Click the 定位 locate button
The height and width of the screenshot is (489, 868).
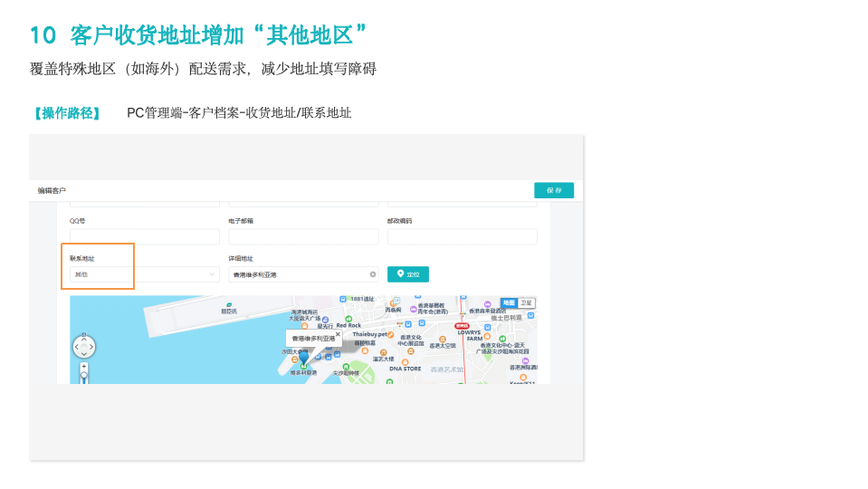tap(408, 274)
